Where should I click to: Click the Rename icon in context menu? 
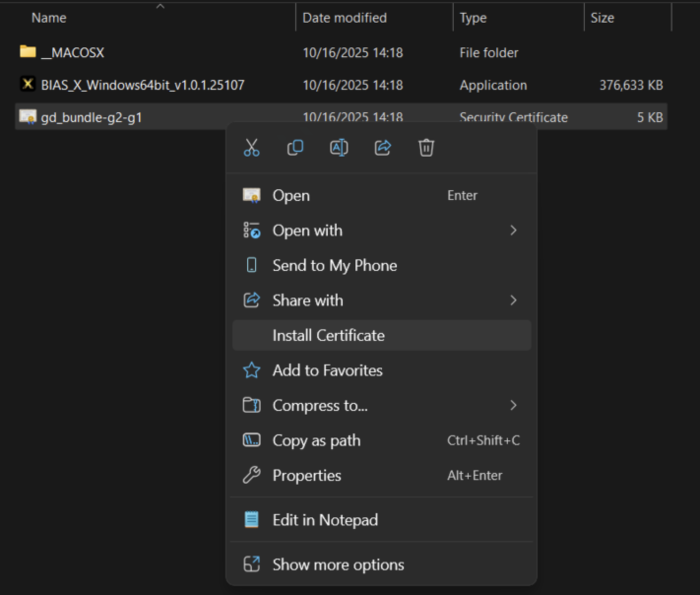(x=339, y=147)
